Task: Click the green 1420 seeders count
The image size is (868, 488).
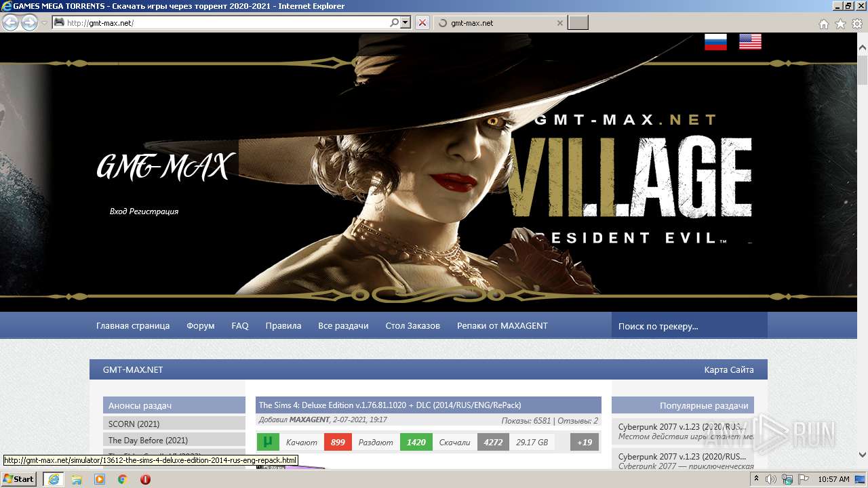Action: click(416, 443)
